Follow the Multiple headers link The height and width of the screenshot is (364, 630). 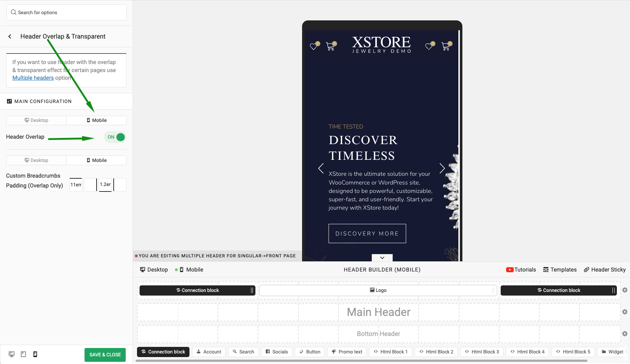point(33,78)
